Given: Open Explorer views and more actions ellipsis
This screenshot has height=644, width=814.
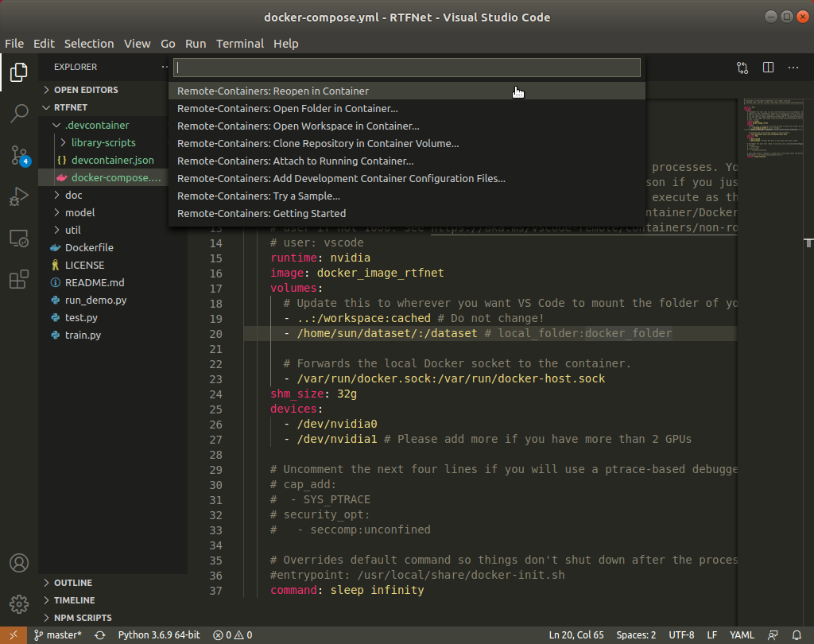Looking at the screenshot, I should click(165, 67).
